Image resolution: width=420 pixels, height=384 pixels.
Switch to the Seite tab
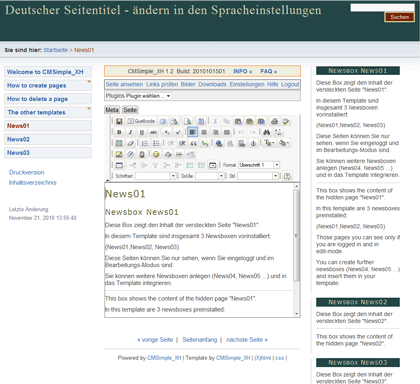point(130,110)
